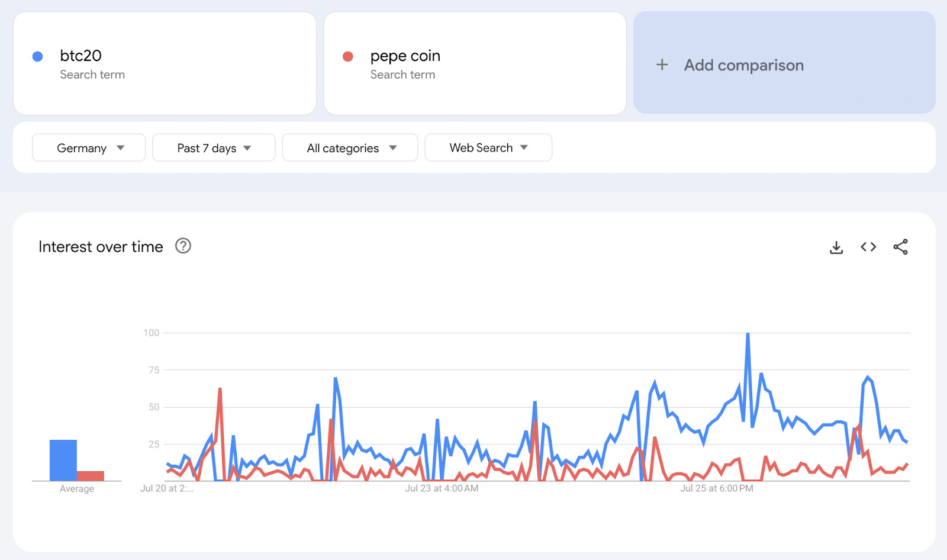This screenshot has width=947, height=560.
Task: Open the Interest over time help tooltip
Action: point(183,246)
